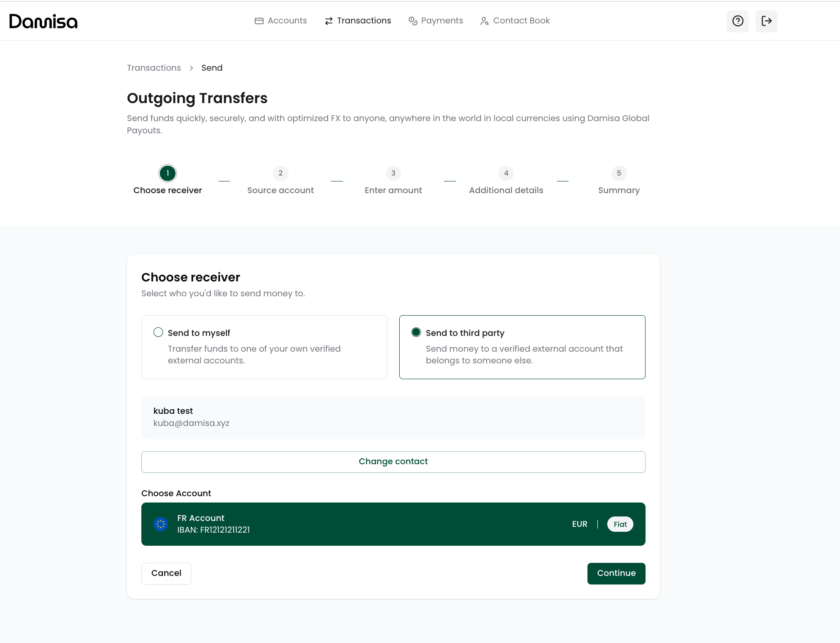
Task: Click the logout icon in header
Action: (766, 21)
